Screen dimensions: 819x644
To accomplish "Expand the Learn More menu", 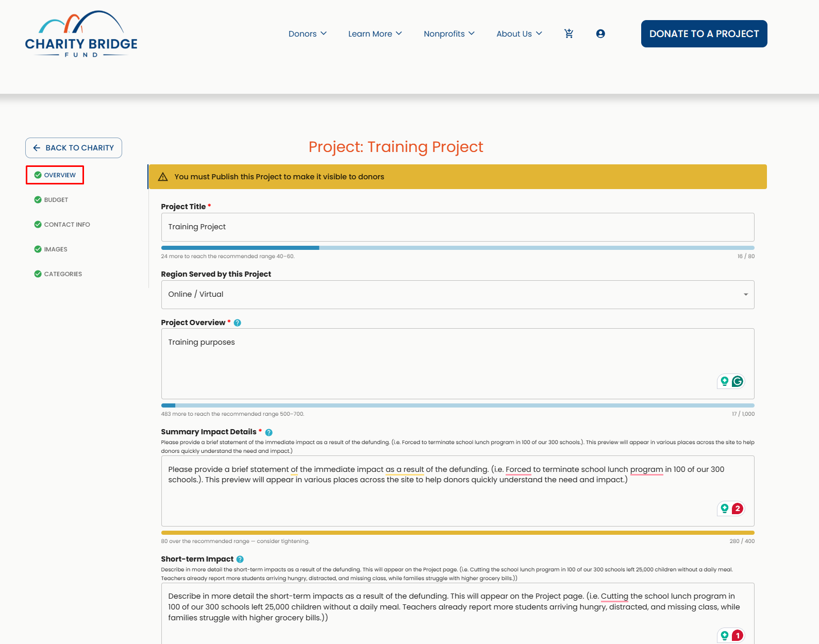I will 375,33.
